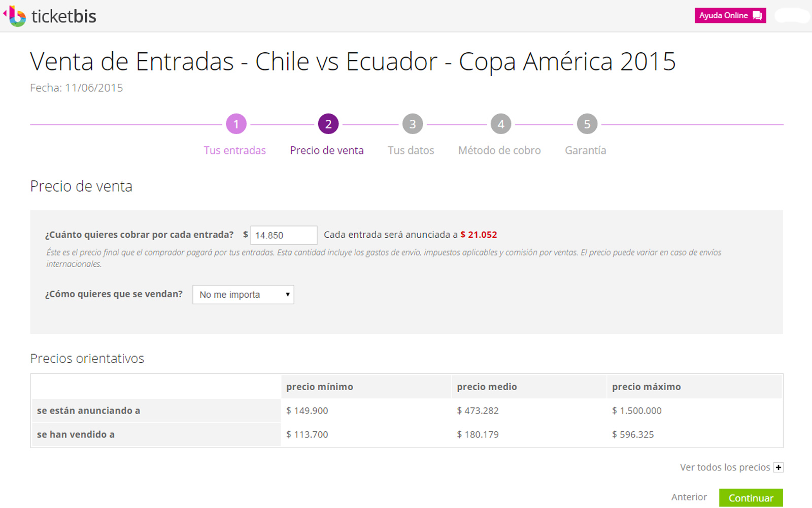812x508 pixels.
Task: Click step 2 circle icon
Action: [328, 124]
